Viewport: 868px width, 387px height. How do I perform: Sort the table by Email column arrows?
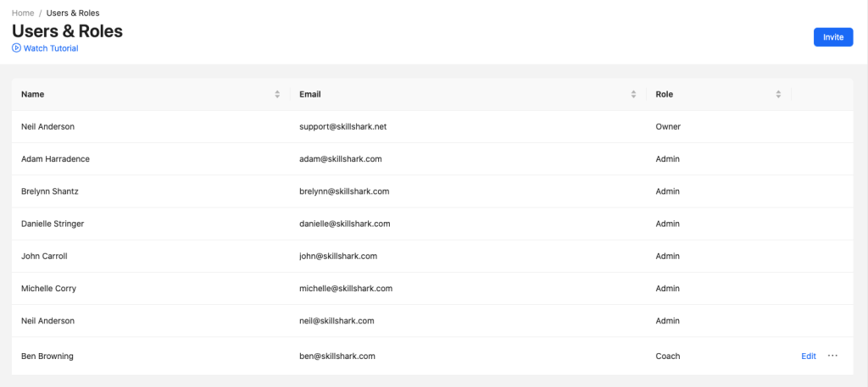633,94
